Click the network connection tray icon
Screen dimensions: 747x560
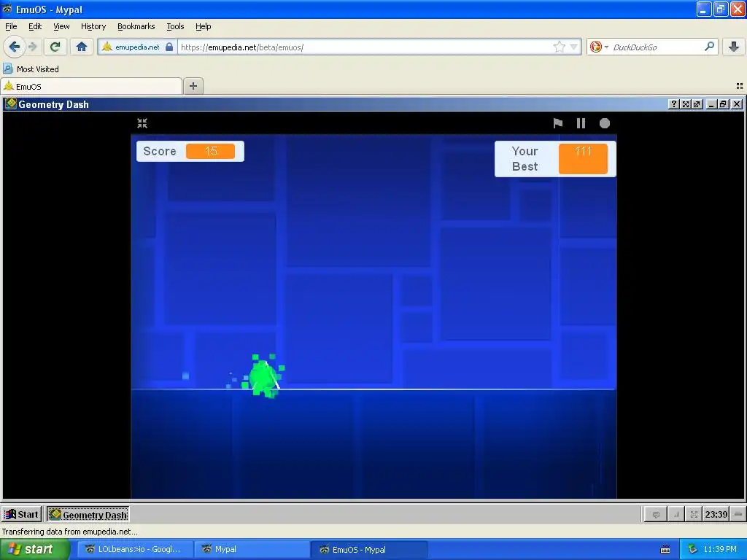pyautogui.click(x=693, y=549)
